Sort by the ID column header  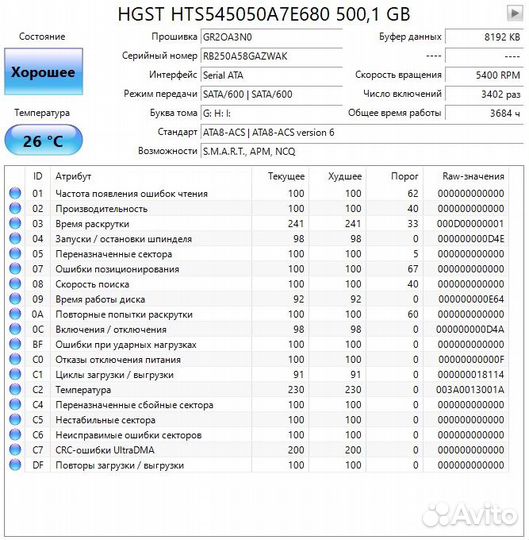coord(38,176)
